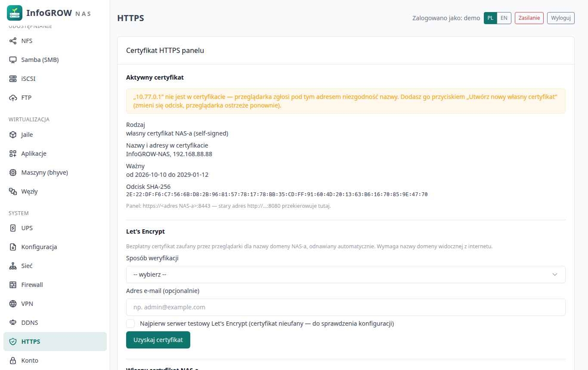
Task: Click the Aplikacje grid icon
Action: click(13, 154)
